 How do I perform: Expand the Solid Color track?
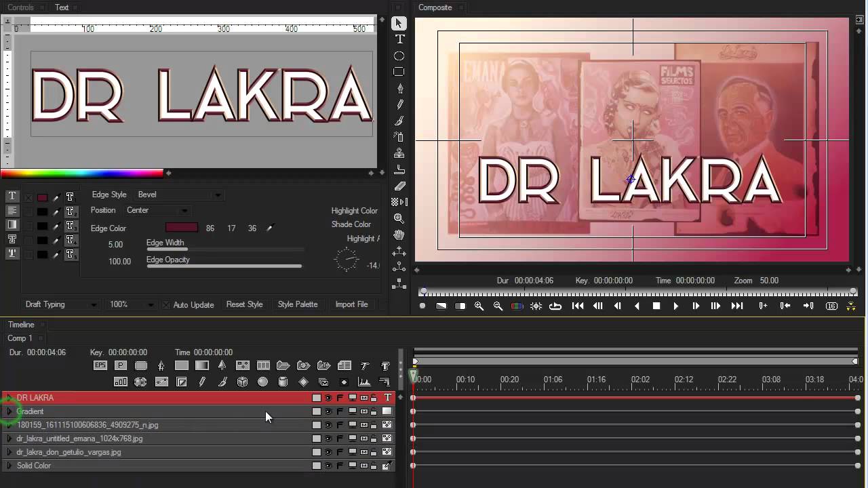pos(9,466)
